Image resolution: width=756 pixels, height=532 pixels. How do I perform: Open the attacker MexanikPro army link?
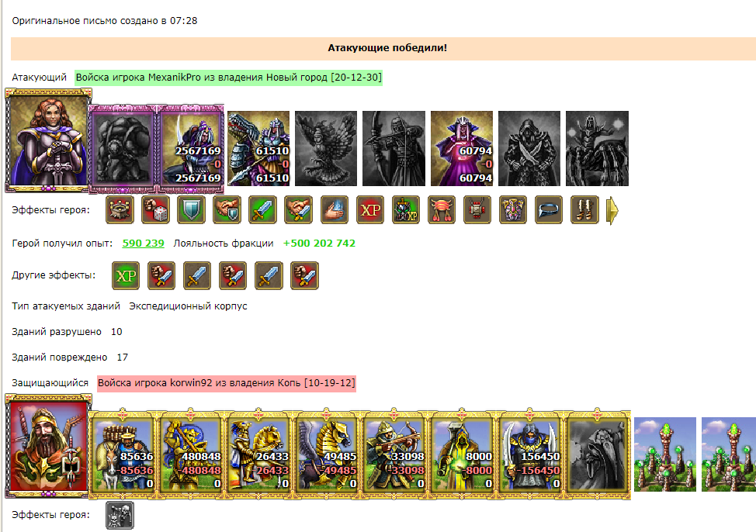pos(228,77)
